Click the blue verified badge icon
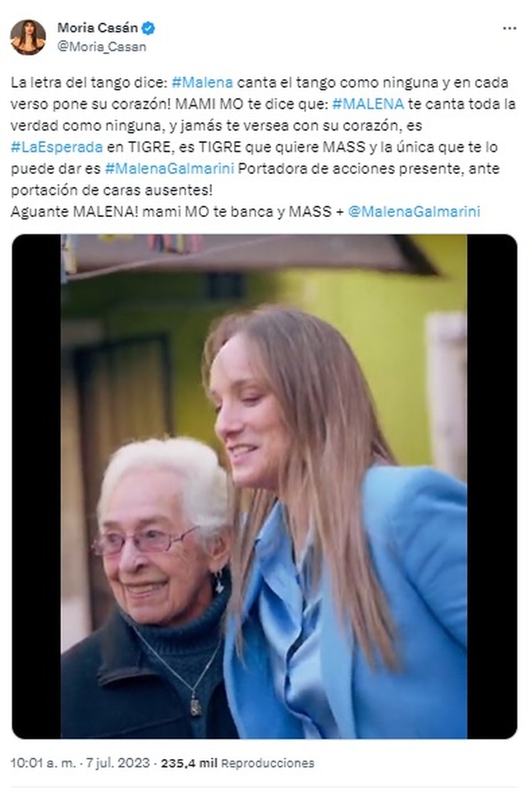Image resolution: width=532 pixels, height=797 pixels. pos(149,29)
